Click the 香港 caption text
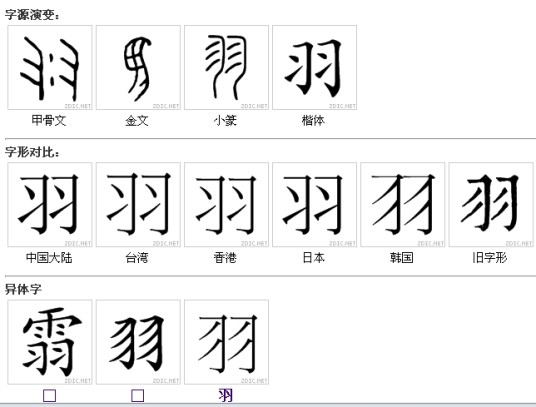 pyautogui.click(x=225, y=258)
